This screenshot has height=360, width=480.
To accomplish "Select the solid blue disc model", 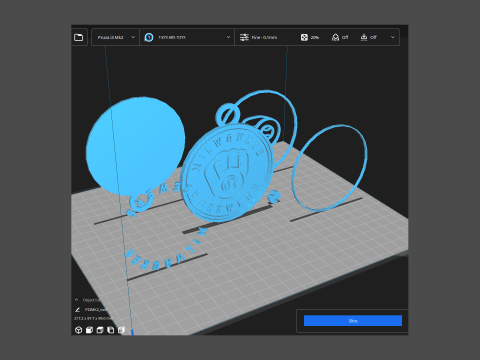I will click(x=135, y=147).
